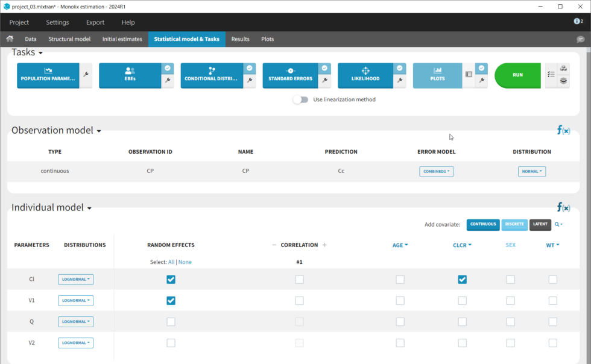Open the Individual model formula f(x) icon
The image size is (591, 364).
563,207
